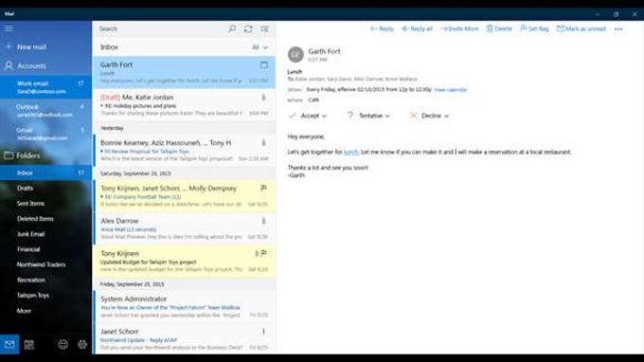Sync the mailbox with refresh icon
Viewport: 644px width, 362px height.
point(248,28)
